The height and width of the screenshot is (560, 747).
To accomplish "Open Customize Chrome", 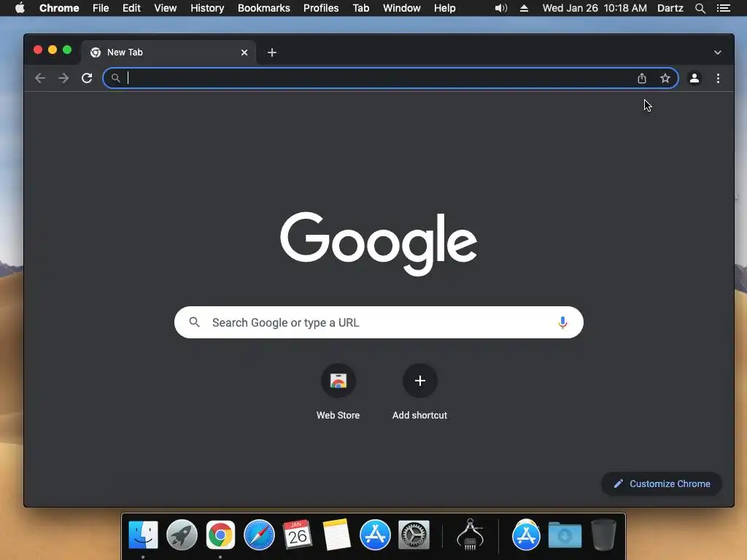I will 662,484.
